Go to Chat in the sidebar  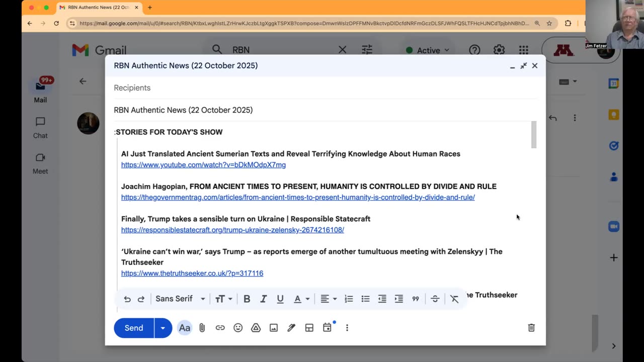pos(40,128)
